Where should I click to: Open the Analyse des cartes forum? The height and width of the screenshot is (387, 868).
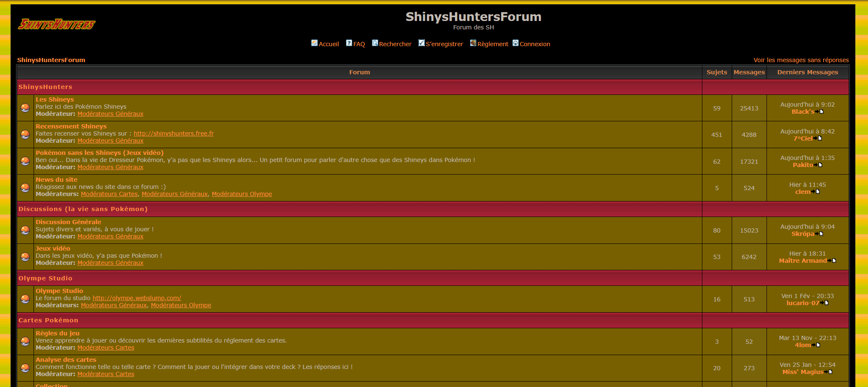click(66, 360)
